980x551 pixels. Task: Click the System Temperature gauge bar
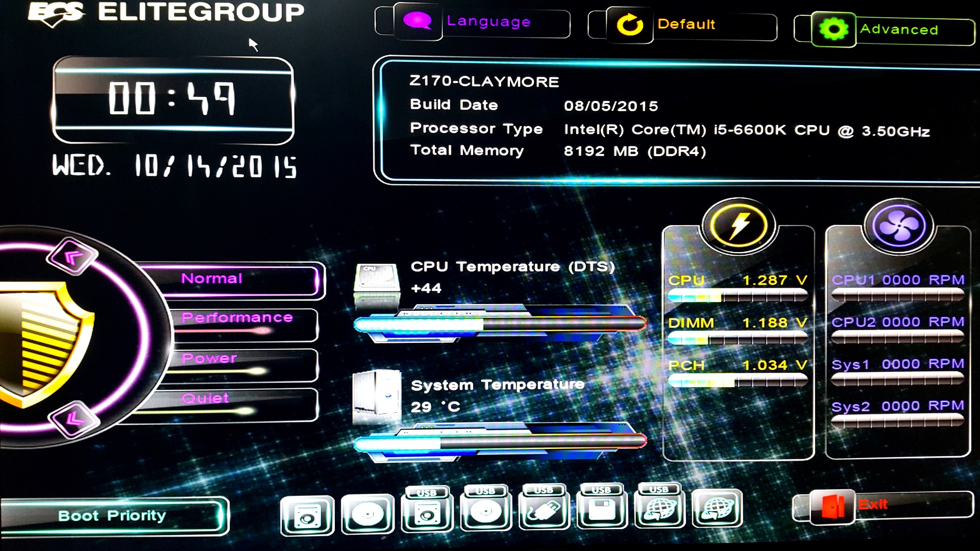pyautogui.click(x=500, y=442)
